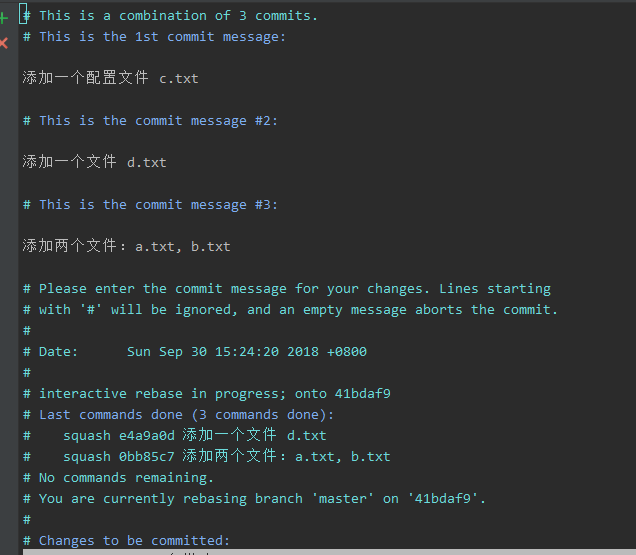
Task: Click the 'a.txt, b.txt' commit message line
Action: pos(126,246)
